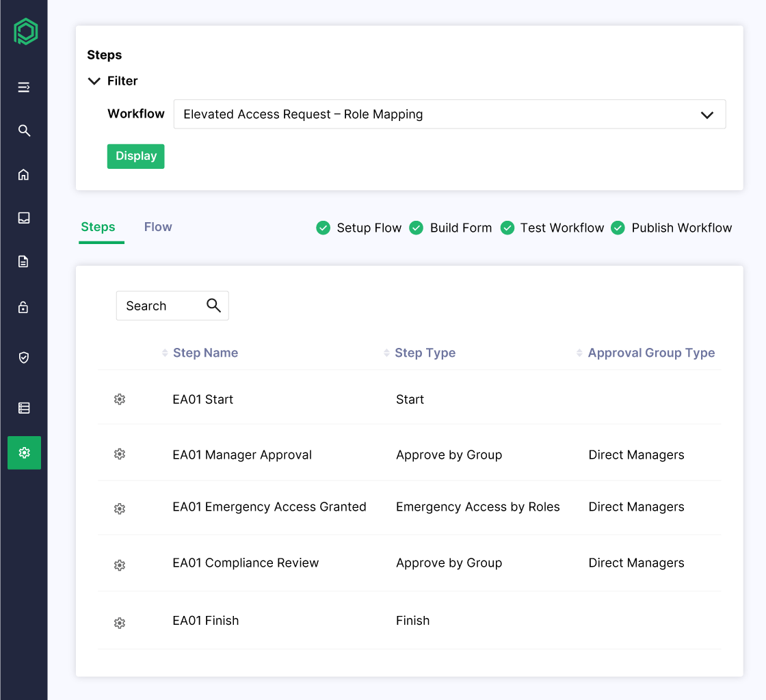
Task: Open the inbox tray icon in sidebar
Action: coord(24,217)
